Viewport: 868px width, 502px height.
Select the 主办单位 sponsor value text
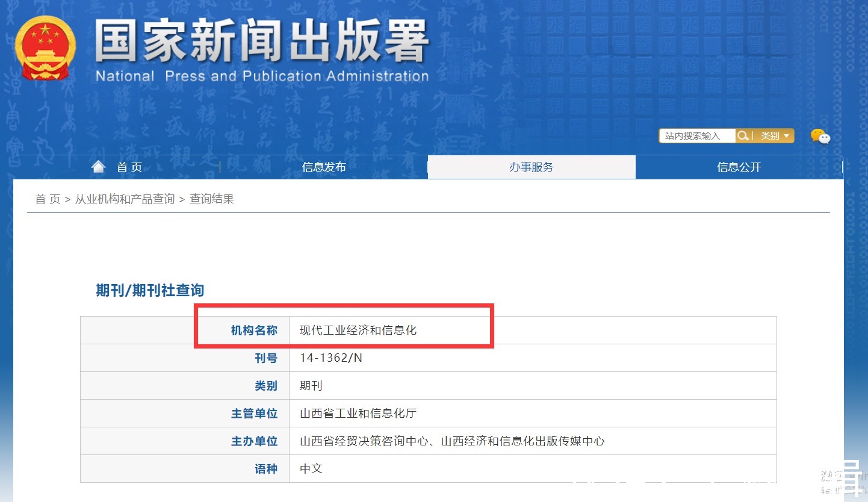point(452,441)
